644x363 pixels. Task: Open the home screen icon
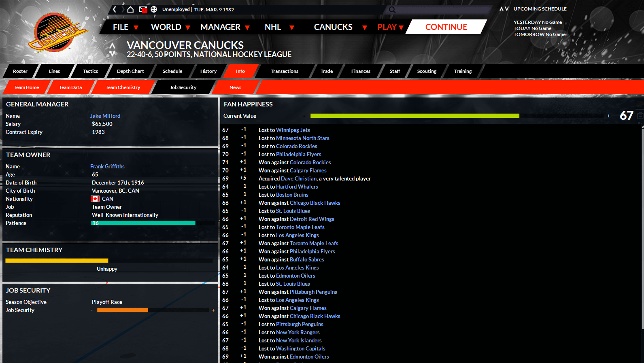(x=130, y=9)
